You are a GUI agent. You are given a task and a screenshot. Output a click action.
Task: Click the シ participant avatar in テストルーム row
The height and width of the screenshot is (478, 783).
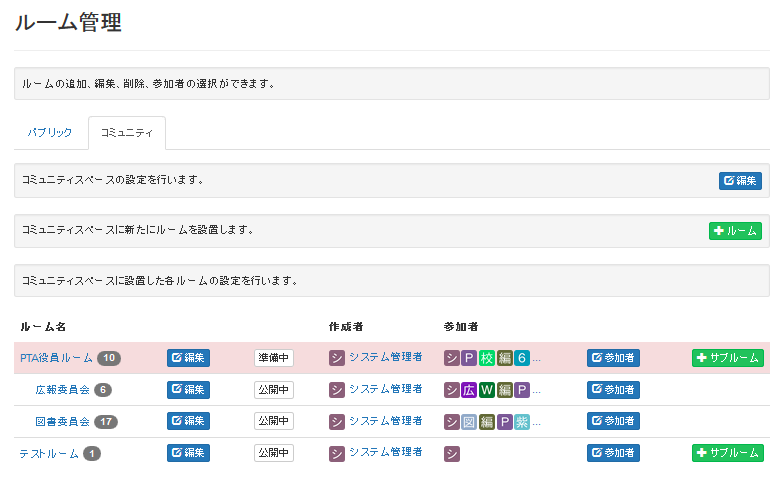pyautogui.click(x=451, y=454)
